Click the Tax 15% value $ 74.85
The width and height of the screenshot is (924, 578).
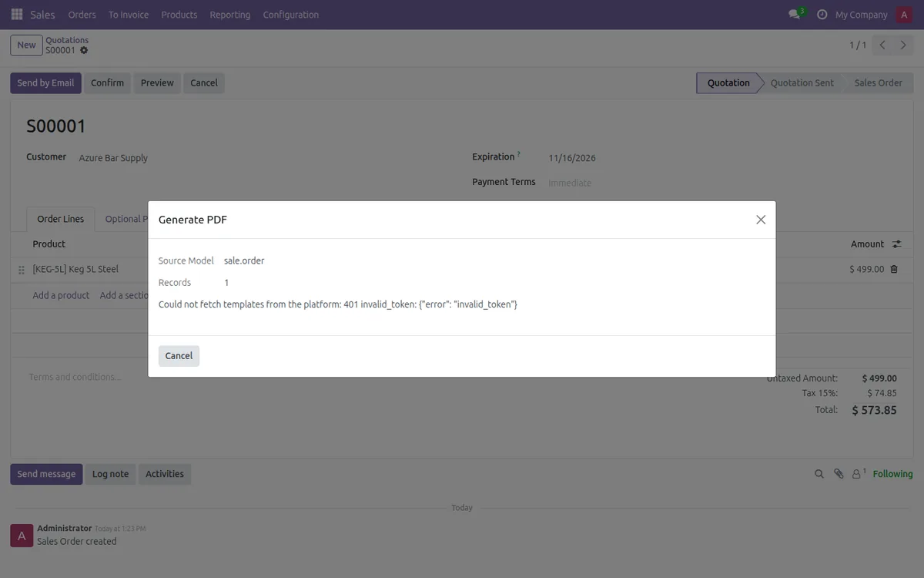[882, 393]
